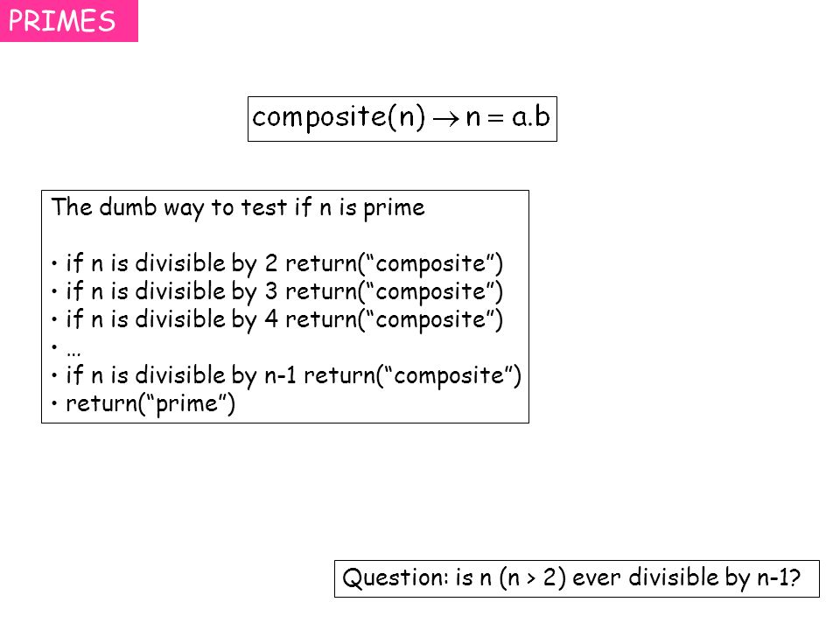Select the 'divisible by 4' bullet line
Viewport: 840px width, 630px height.
[x=277, y=319]
